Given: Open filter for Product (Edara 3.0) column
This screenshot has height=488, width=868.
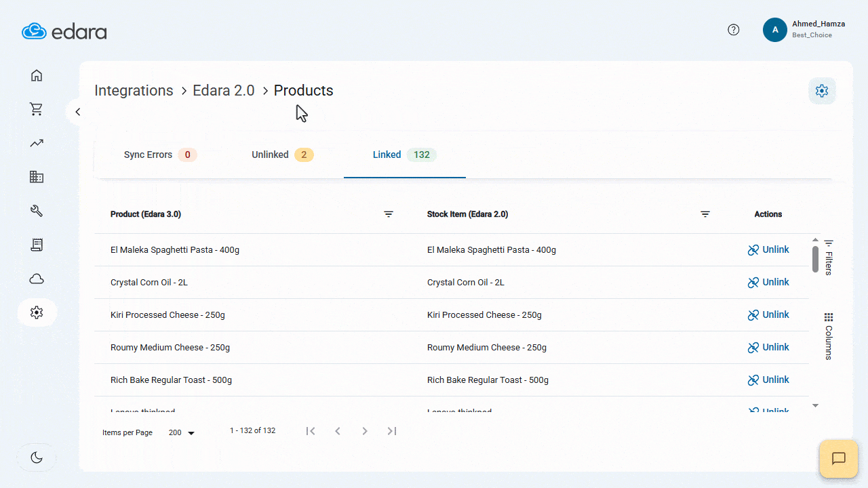Looking at the screenshot, I should click(x=389, y=214).
